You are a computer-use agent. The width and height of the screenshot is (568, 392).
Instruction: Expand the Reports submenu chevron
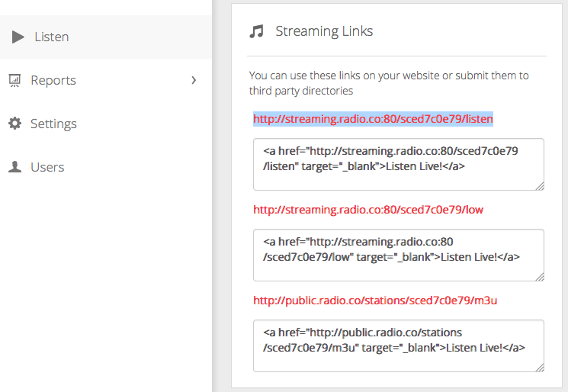(194, 80)
